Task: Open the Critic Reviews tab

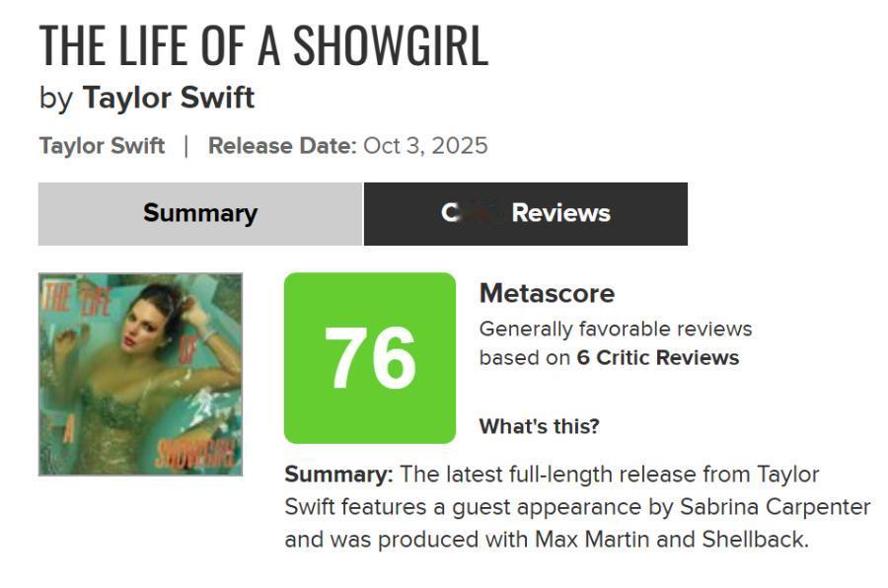Action: [x=525, y=213]
